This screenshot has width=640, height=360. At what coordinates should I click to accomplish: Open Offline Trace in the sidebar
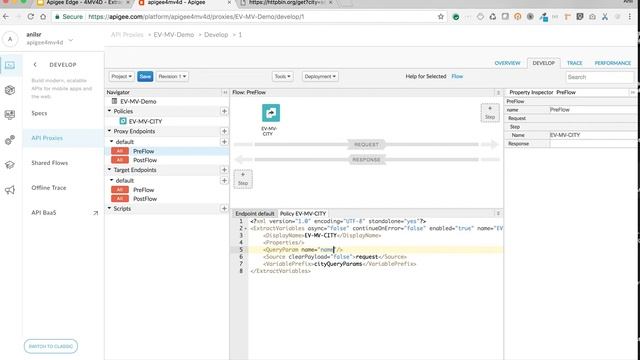(49, 188)
